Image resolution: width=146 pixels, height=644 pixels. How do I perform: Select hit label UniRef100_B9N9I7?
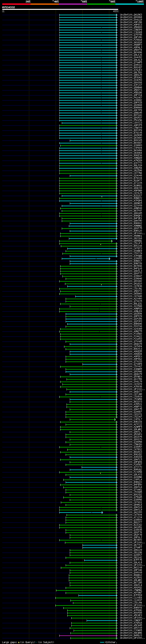[131, 261]
